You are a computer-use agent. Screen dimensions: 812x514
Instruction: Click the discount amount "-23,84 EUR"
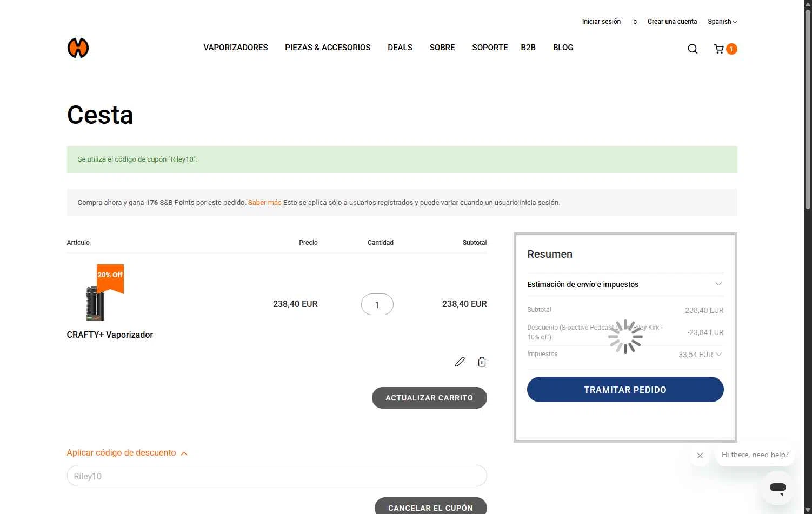(705, 332)
